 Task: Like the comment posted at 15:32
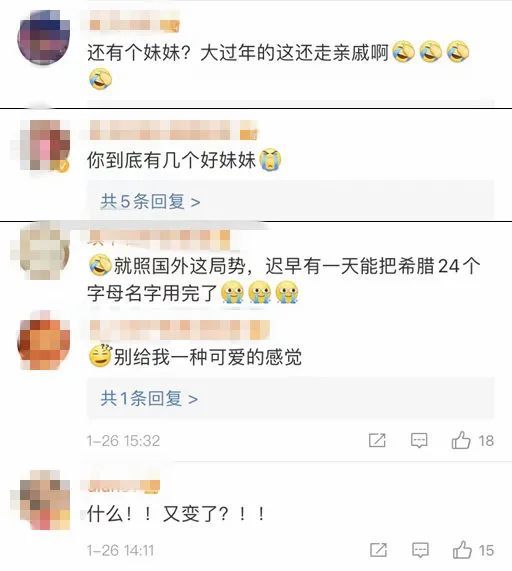[461, 440]
